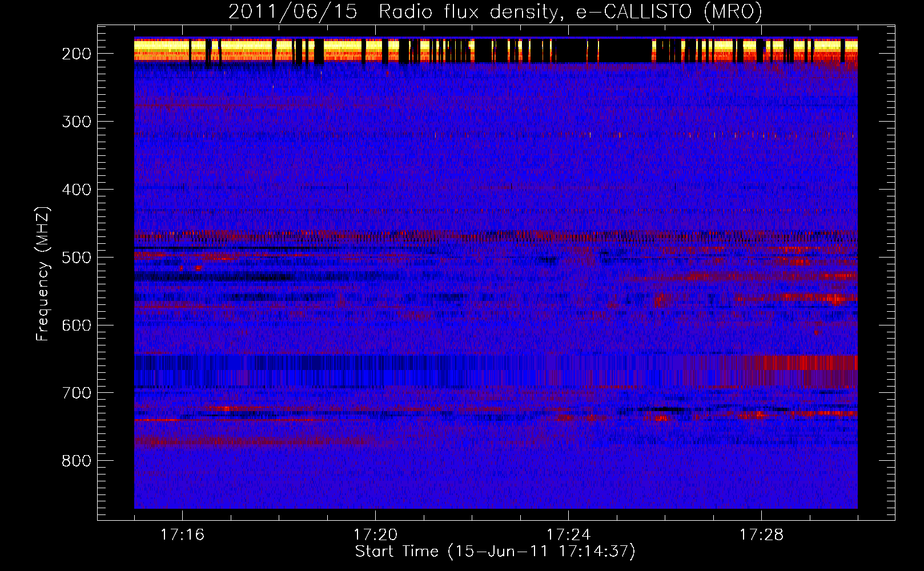The height and width of the screenshot is (571, 924).
Task: Click the 17:28 time tick label
Action: tap(761, 534)
